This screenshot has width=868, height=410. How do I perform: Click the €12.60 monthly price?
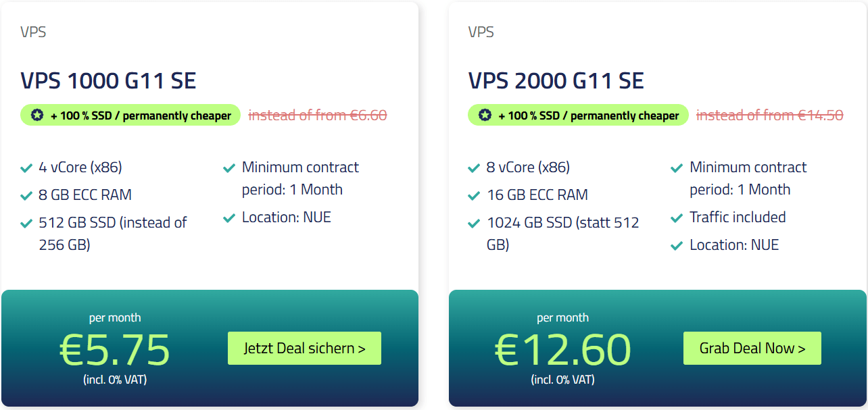562,349
